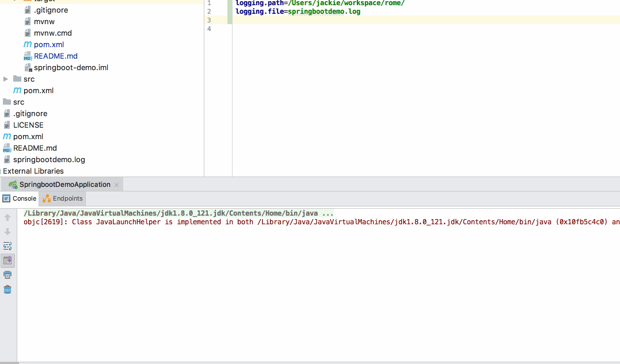620x364 pixels.
Task: Open the black README.md below pom.xml
Action: tap(35, 148)
